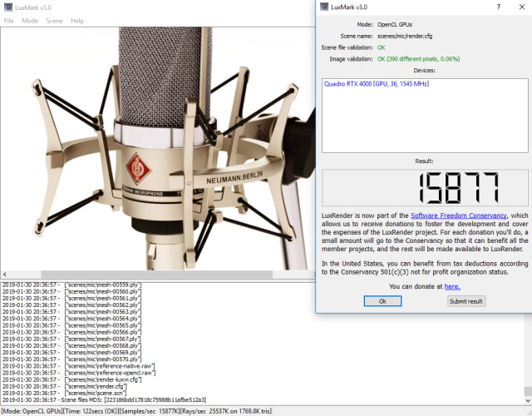Open the Mode menu
The width and height of the screenshot is (532, 416).
click(x=30, y=21)
